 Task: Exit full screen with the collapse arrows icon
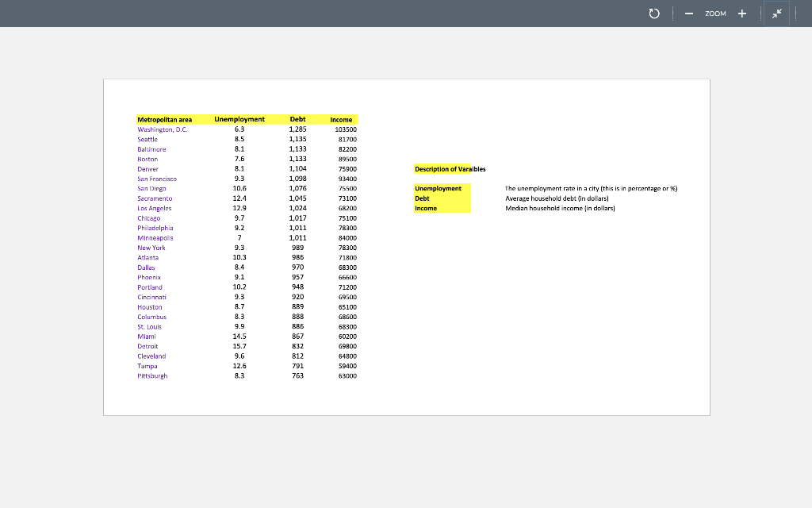pyautogui.click(x=777, y=13)
